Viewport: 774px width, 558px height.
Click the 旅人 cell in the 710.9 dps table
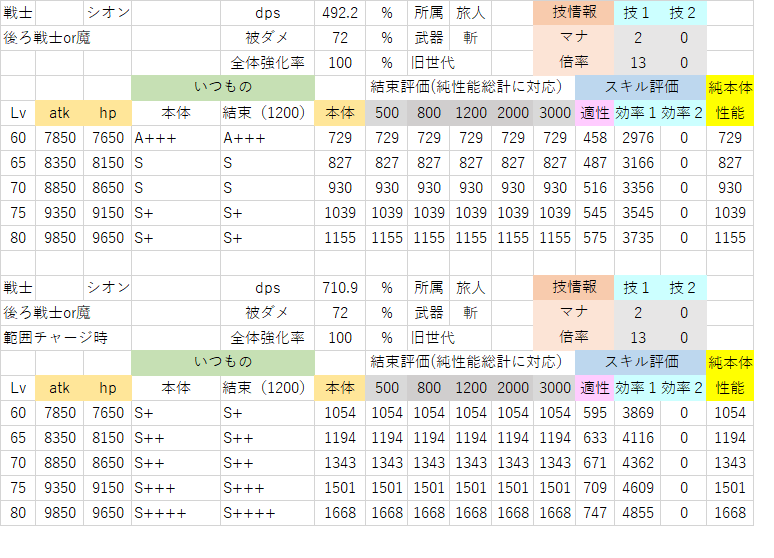click(470, 288)
